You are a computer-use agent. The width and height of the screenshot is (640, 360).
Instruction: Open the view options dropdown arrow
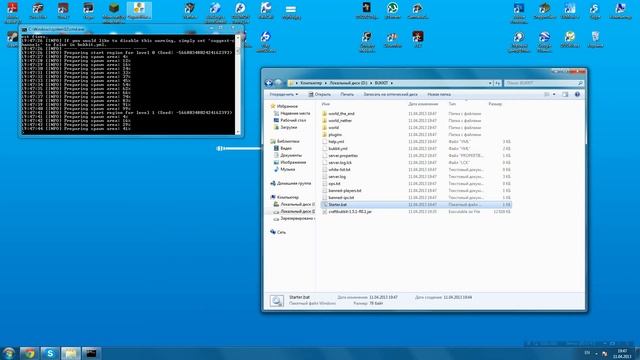pos(554,94)
